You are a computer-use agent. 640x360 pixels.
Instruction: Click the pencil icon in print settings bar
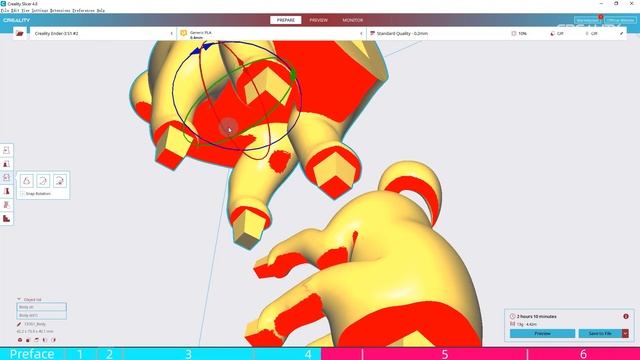click(621, 33)
